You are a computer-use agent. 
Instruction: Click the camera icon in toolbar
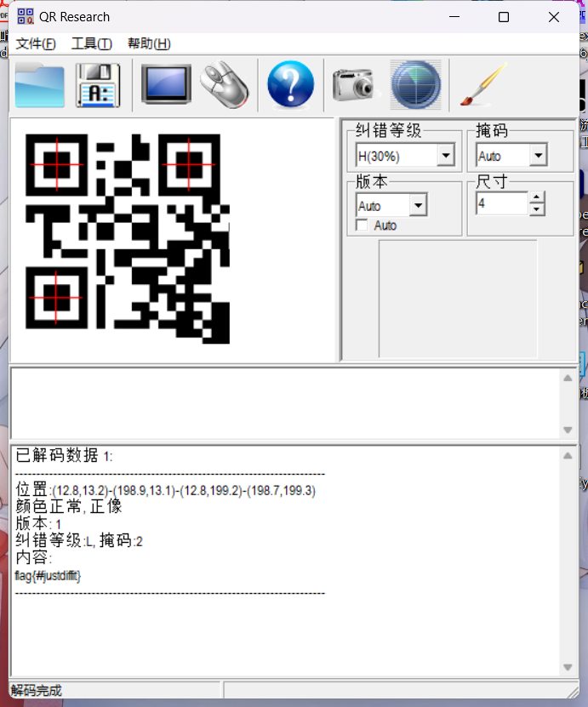coord(353,85)
